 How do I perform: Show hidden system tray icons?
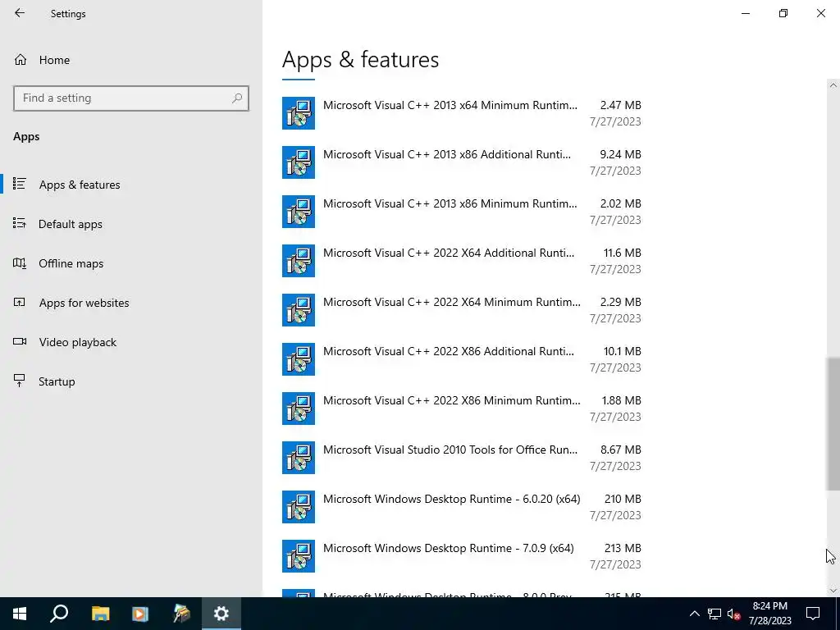(694, 614)
